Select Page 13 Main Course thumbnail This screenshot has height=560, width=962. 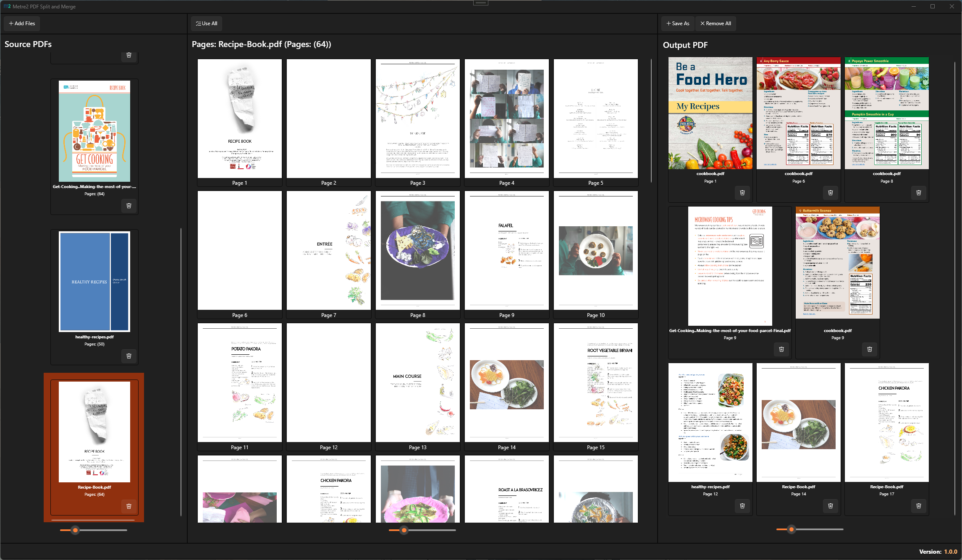pos(417,383)
